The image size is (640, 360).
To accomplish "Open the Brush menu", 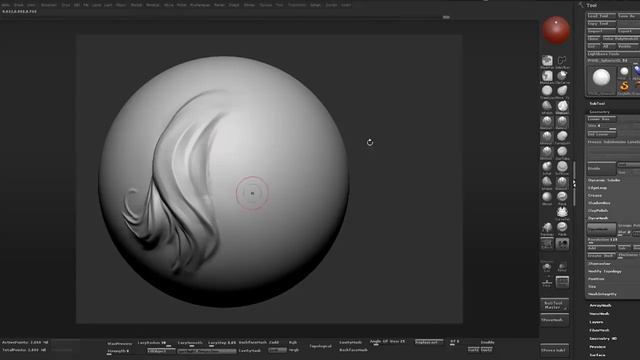I will [19, 5].
